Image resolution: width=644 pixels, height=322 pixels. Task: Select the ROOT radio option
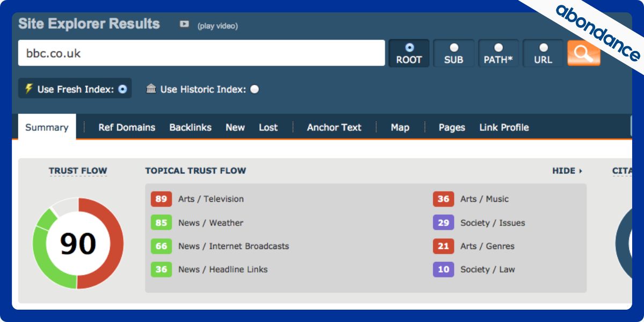[x=409, y=48]
